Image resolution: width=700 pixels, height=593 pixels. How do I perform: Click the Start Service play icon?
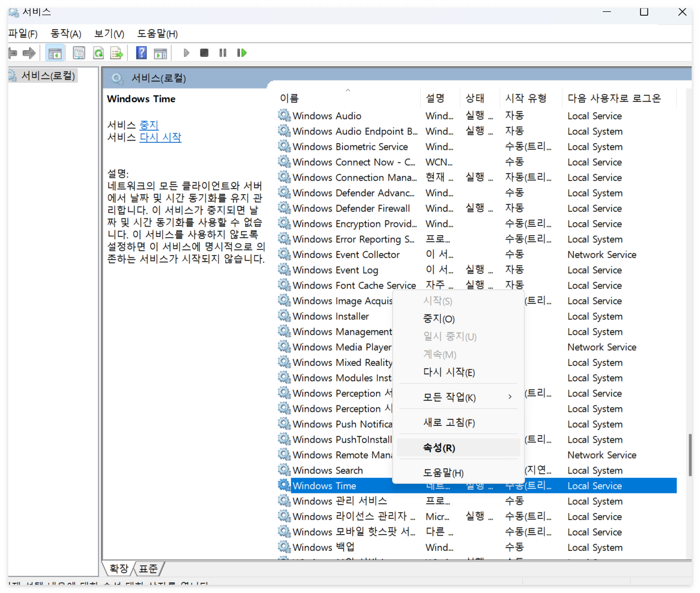186,53
